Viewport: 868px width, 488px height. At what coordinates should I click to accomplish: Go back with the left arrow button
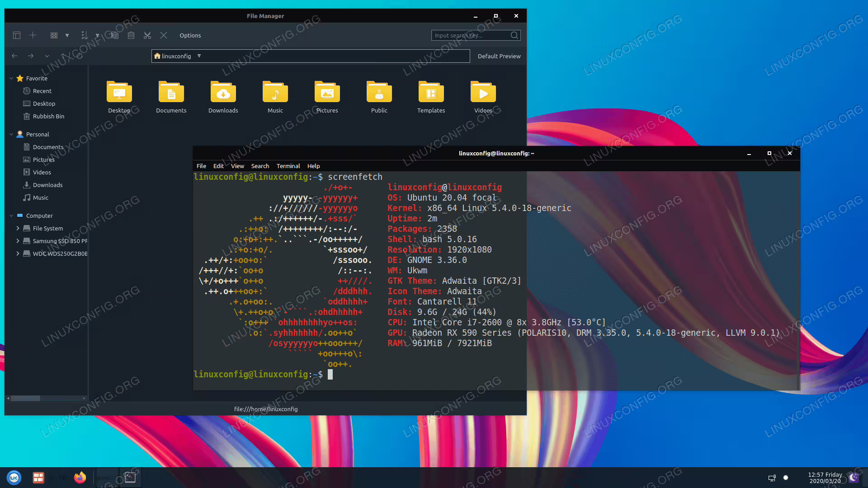14,56
